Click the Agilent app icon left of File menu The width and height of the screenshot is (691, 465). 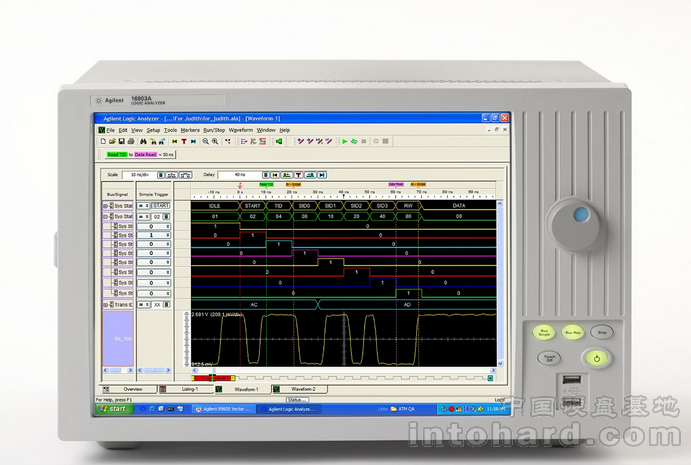coord(101,130)
